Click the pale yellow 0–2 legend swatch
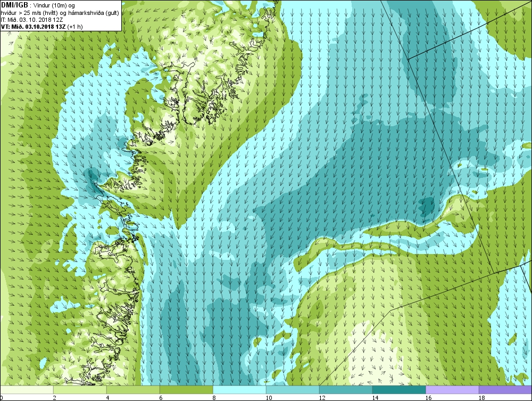 (x=27, y=389)
